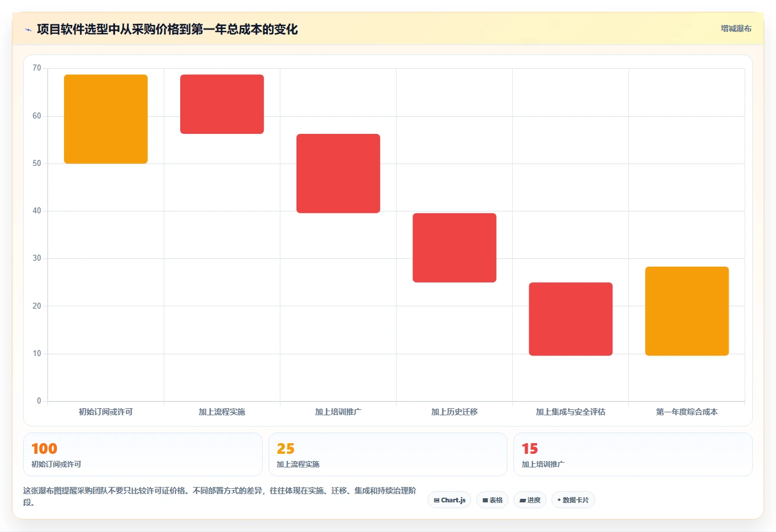776x532 pixels.
Task: Click the description paragraph starting 这张瀑布图提醒采购团队
Action: [220, 496]
